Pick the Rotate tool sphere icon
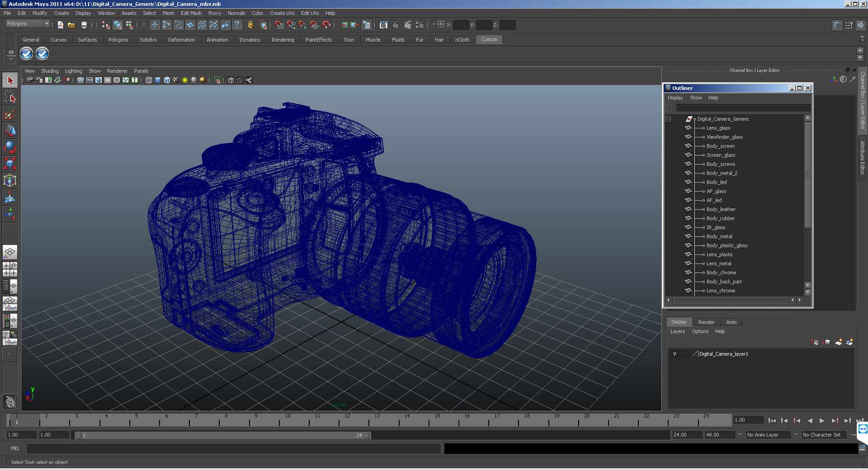The width and height of the screenshot is (868, 470). pos(10,147)
